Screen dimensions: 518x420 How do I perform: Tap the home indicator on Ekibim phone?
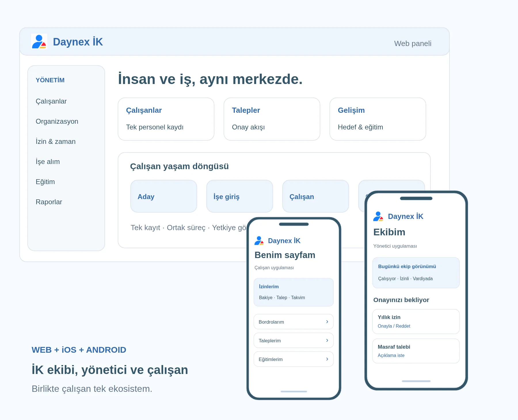point(416,381)
